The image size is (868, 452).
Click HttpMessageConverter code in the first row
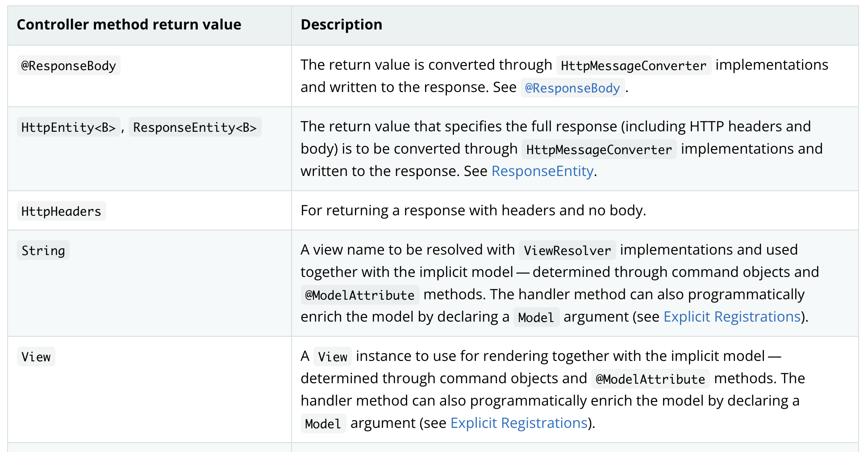tap(634, 66)
